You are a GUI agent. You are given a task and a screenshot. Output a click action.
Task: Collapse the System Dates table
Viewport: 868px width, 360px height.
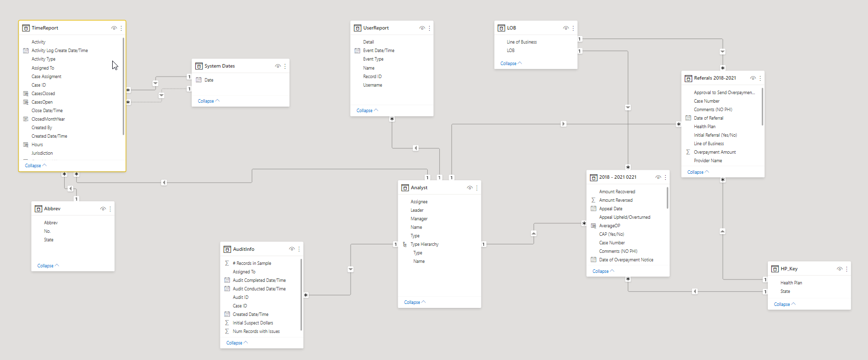[x=208, y=101]
